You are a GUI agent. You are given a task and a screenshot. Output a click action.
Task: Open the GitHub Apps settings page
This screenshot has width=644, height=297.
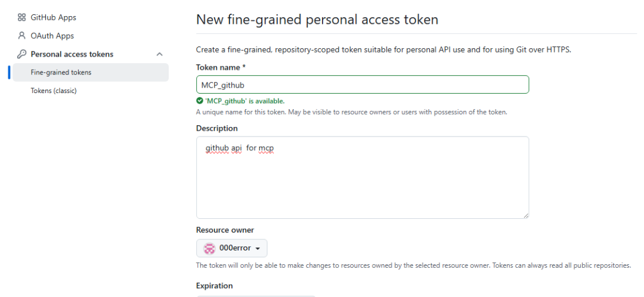point(53,18)
